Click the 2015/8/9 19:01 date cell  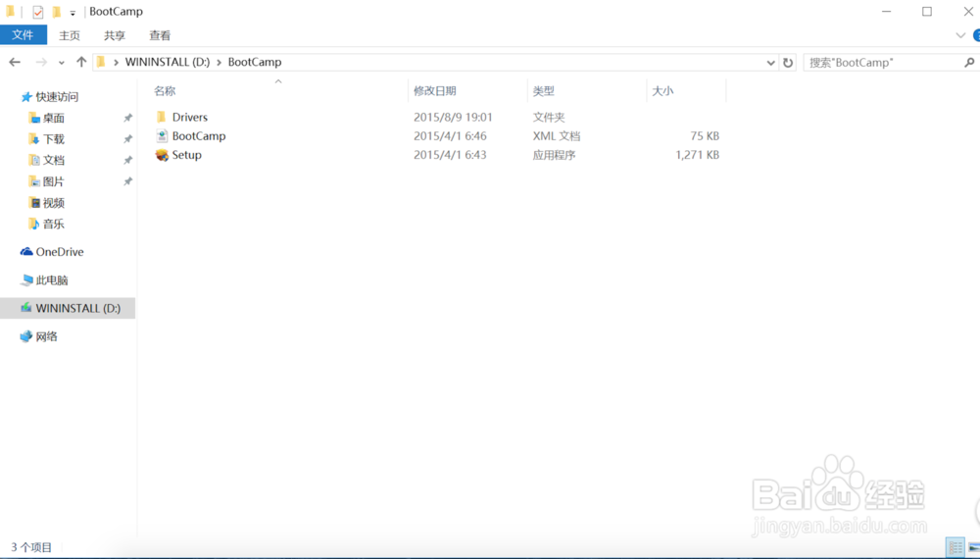point(453,117)
